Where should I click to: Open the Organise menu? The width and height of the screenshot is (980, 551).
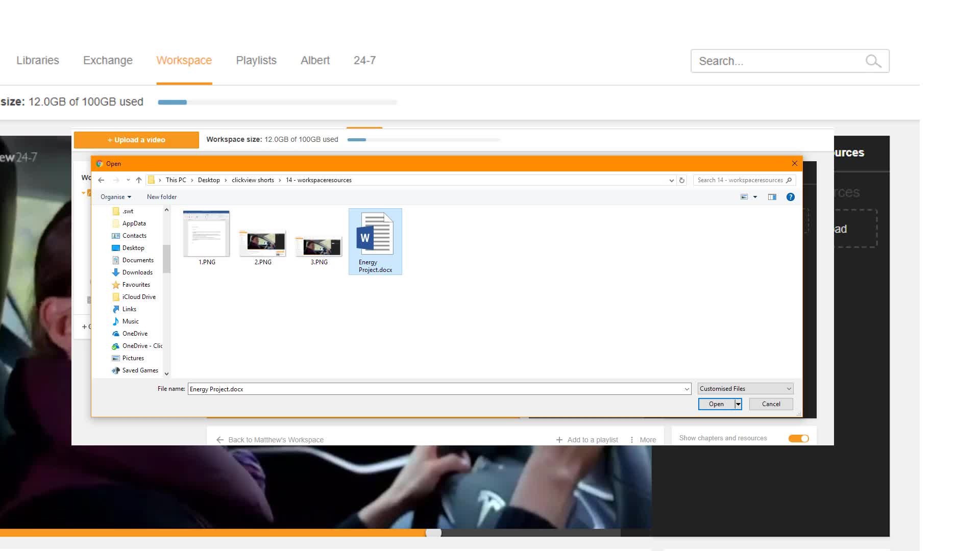115,196
